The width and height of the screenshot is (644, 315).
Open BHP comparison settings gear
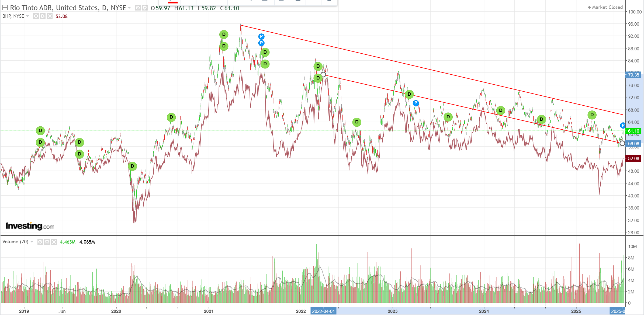43,16
